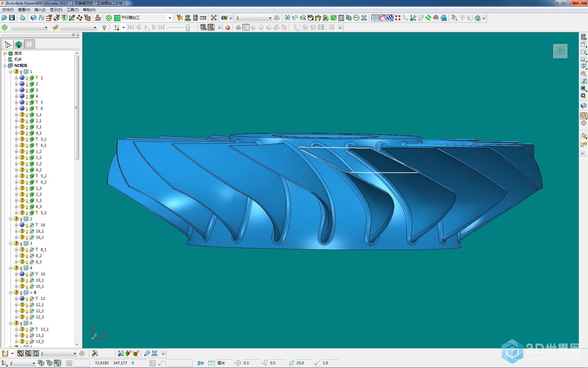Click the tolerance crosshair icon in status bar
Screen dimensions: 588x368
tap(238, 363)
